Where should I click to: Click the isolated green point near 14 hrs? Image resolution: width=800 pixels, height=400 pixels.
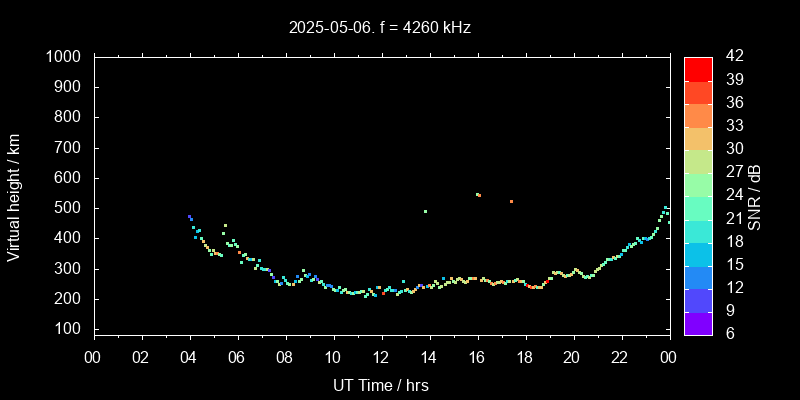click(x=425, y=211)
